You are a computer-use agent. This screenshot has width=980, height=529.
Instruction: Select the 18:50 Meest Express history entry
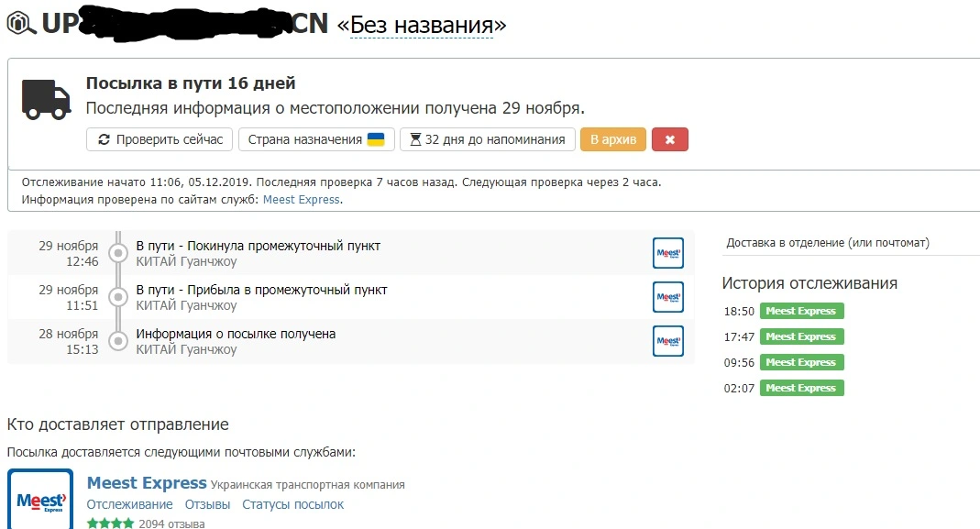click(x=802, y=311)
